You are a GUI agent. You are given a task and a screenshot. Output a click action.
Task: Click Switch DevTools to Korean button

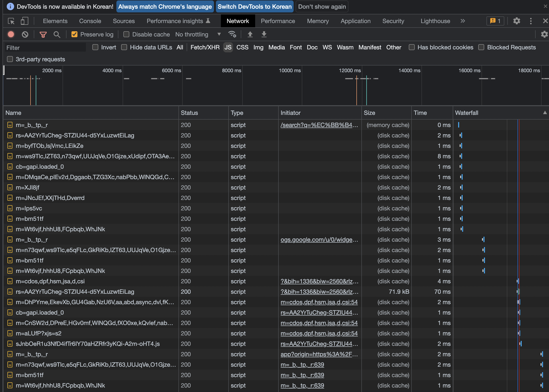point(254,7)
